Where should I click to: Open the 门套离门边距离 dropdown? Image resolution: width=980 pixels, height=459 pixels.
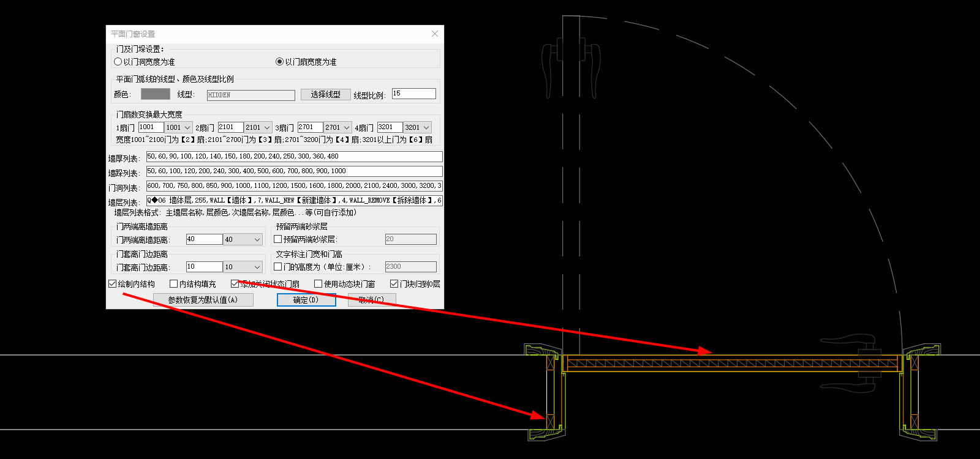tap(243, 267)
